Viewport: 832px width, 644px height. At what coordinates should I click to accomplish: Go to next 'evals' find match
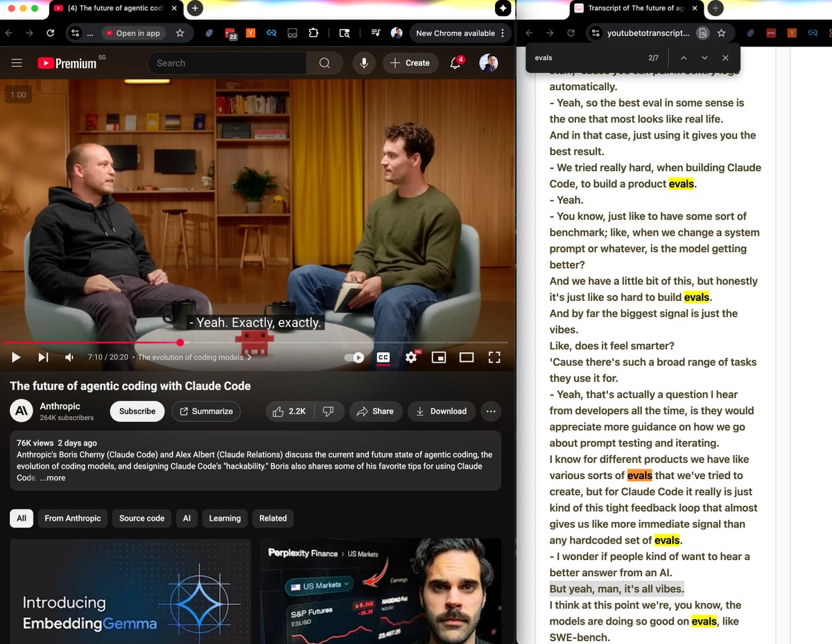(704, 58)
